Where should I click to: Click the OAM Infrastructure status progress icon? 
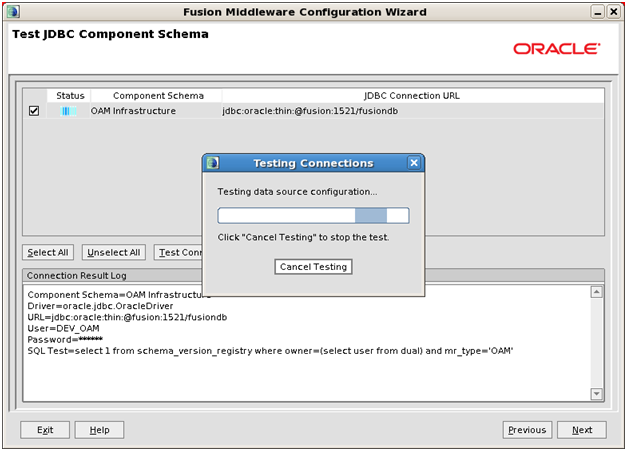pyautogui.click(x=68, y=111)
